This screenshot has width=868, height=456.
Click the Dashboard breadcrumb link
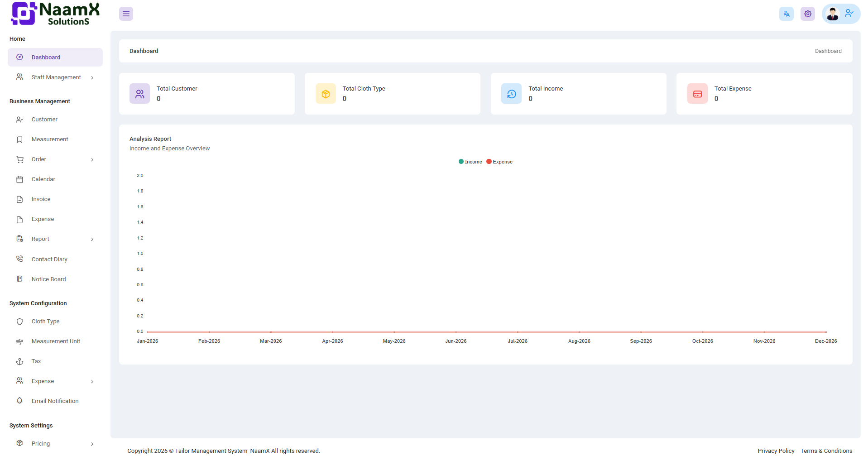[x=828, y=51]
